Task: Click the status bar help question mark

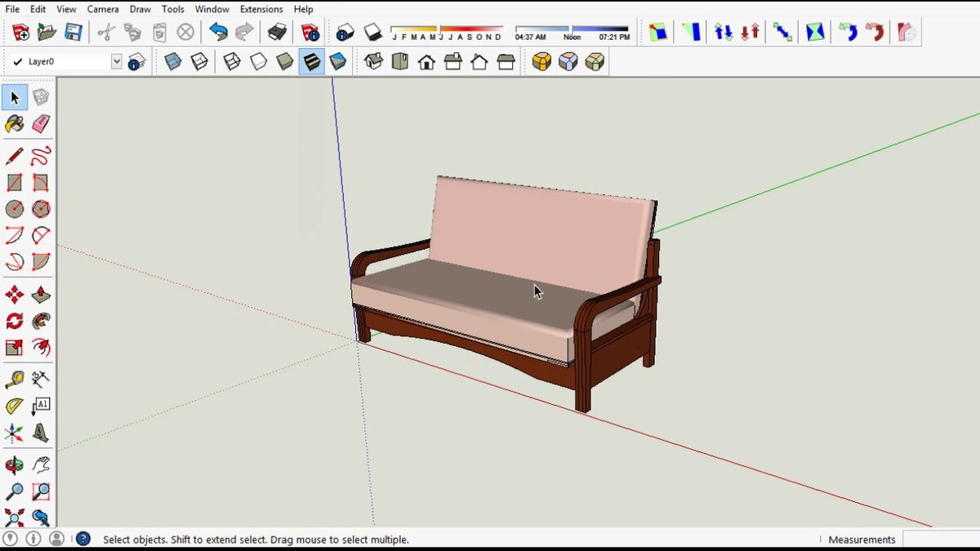Action: 83,539
